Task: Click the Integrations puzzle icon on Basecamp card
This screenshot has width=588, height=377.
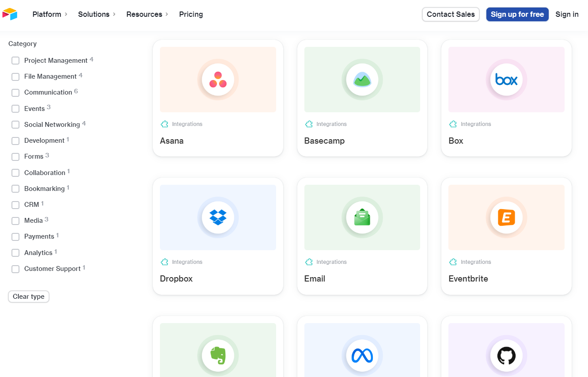Action: [x=309, y=124]
